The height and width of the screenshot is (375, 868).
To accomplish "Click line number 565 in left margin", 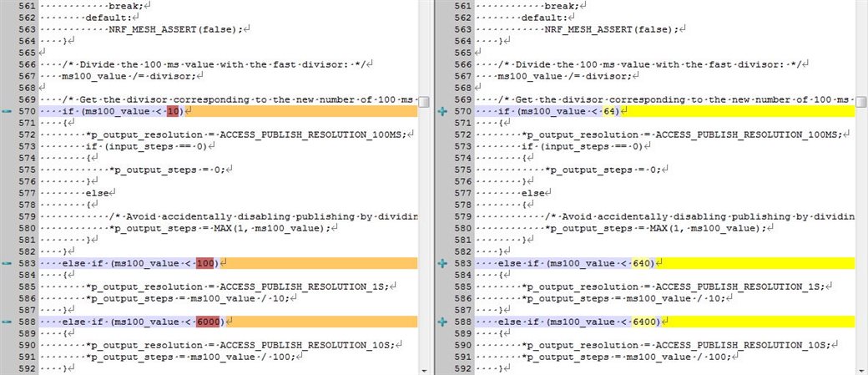I will [27, 53].
